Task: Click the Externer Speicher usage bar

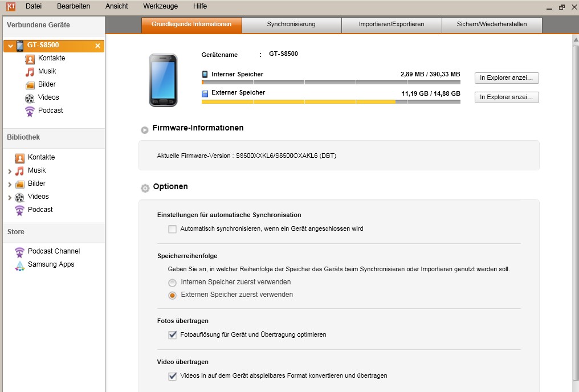Action: pyautogui.click(x=331, y=102)
